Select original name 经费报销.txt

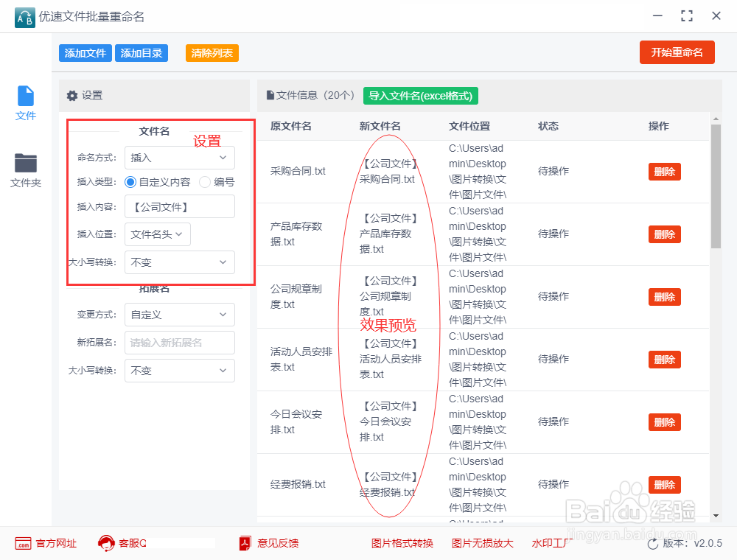click(298, 484)
